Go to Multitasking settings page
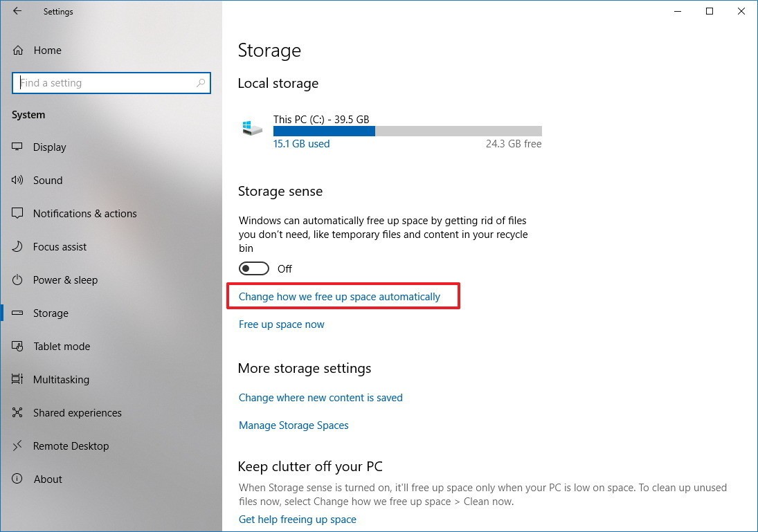 pyautogui.click(x=61, y=380)
